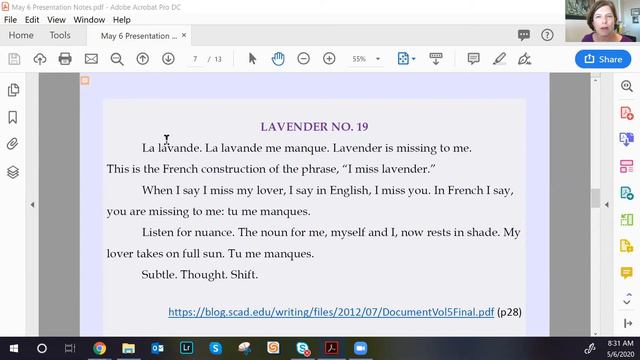Open green spreadsheet tool in right pane
The height and width of the screenshot is (360, 640).
coord(627,220)
